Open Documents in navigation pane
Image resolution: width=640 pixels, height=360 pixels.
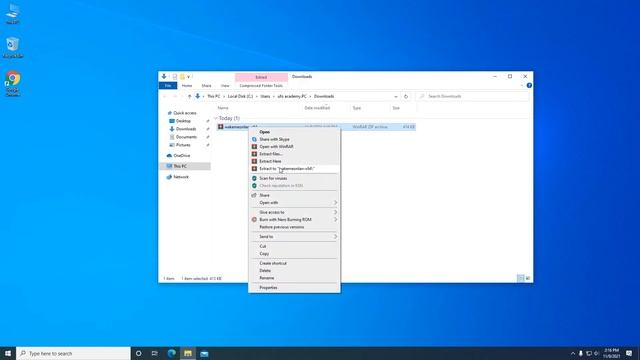tap(186, 137)
